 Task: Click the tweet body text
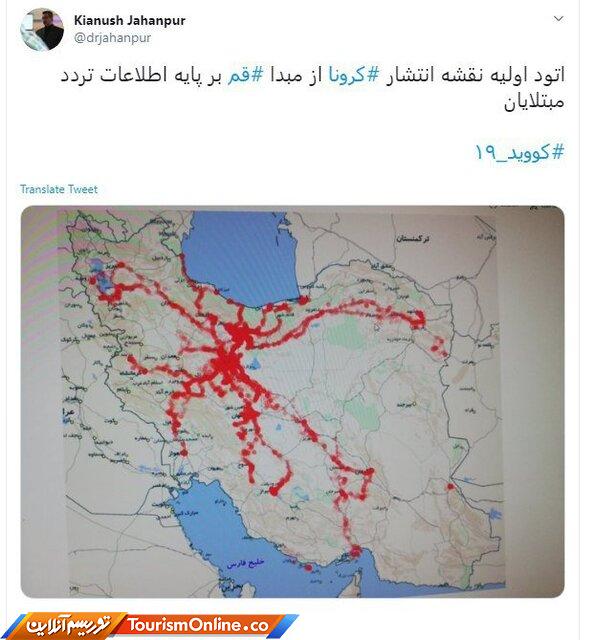click(313, 88)
